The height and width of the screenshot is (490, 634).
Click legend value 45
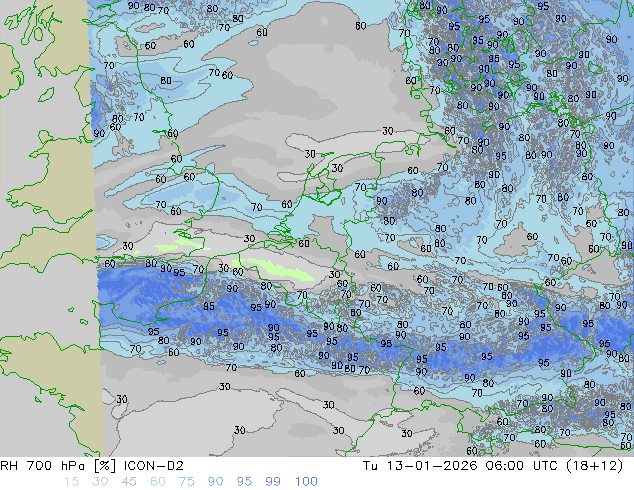[129, 482]
